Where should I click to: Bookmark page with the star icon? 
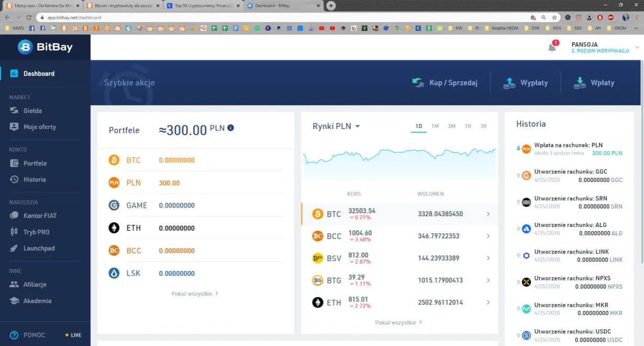554,17
